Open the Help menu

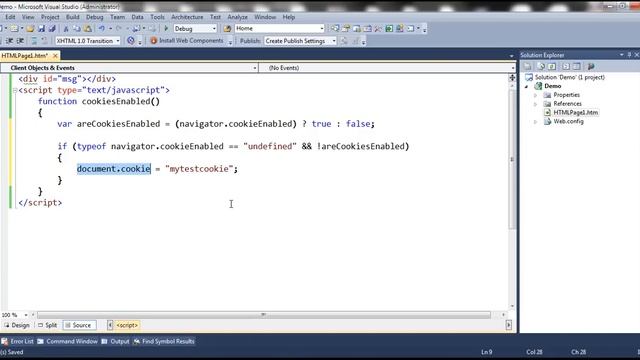289,17
